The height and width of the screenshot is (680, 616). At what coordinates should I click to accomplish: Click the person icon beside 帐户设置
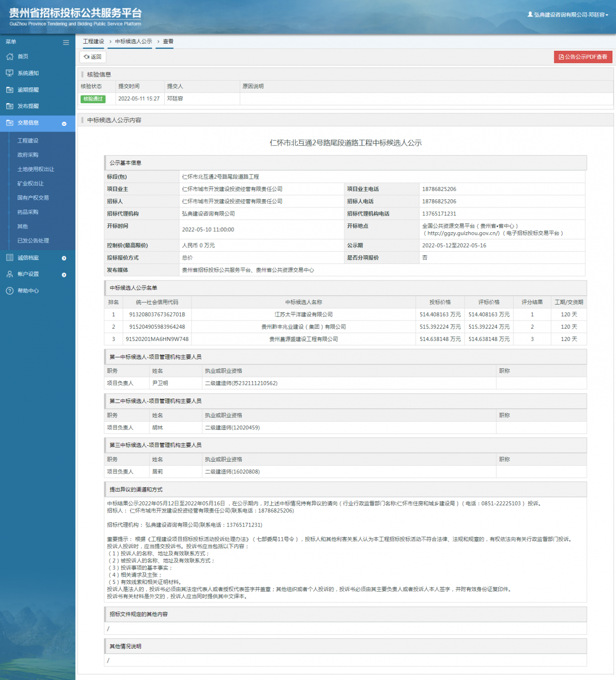pos(9,274)
